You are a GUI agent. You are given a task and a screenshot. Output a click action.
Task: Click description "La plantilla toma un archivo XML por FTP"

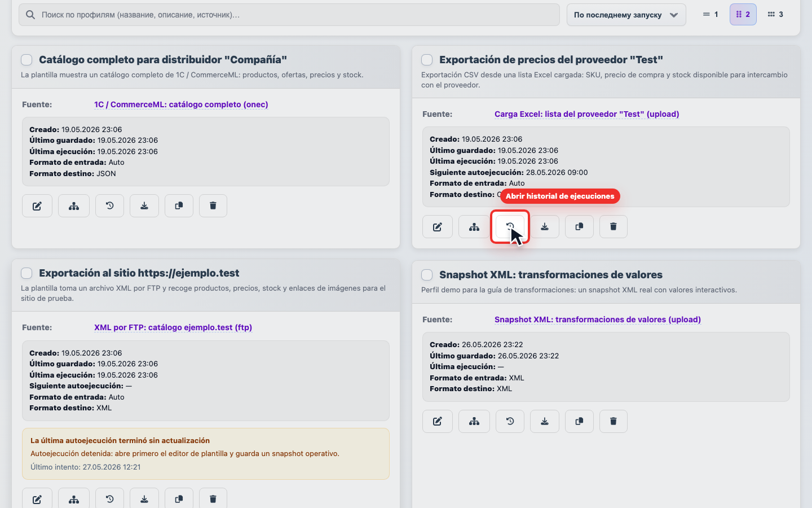point(204,293)
